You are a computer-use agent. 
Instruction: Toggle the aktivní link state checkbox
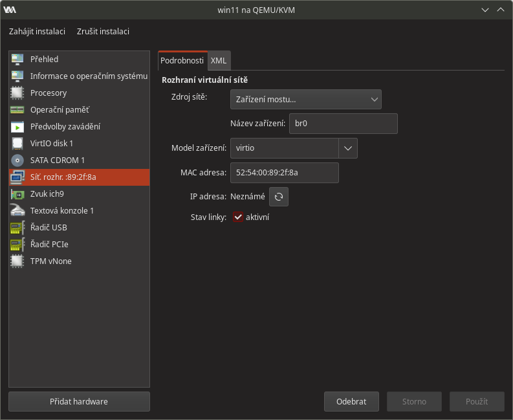click(x=238, y=217)
